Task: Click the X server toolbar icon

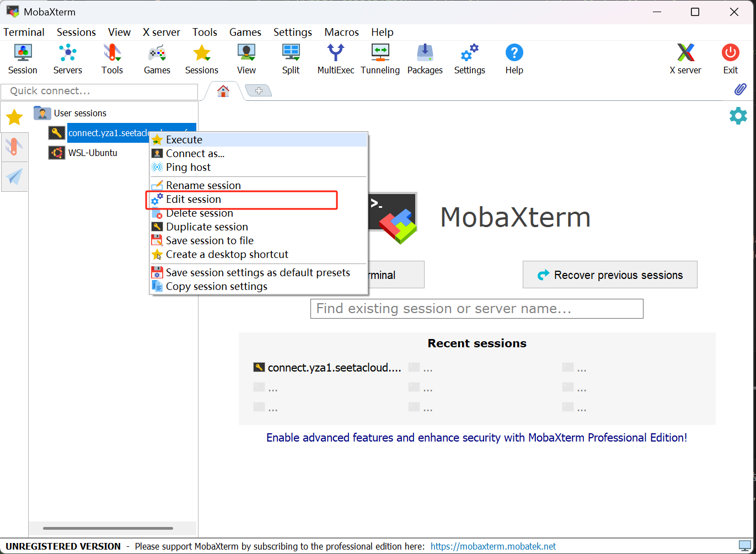Action: point(685,59)
